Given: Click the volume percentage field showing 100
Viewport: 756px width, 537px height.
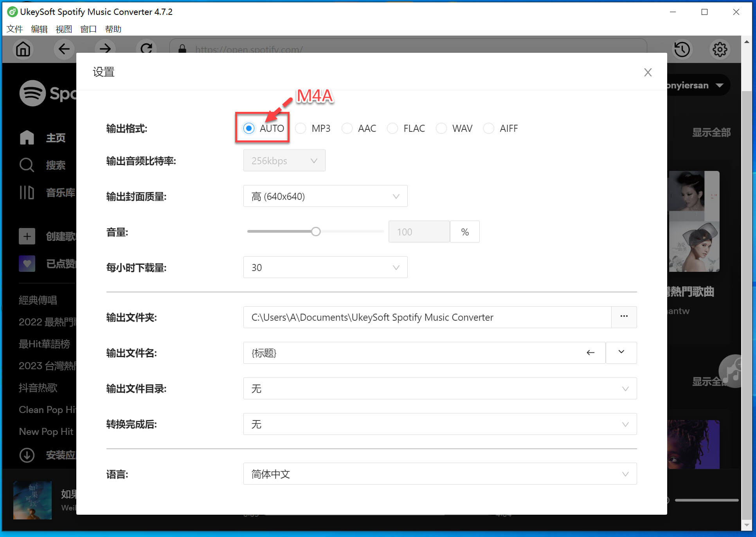Looking at the screenshot, I should click(x=419, y=232).
